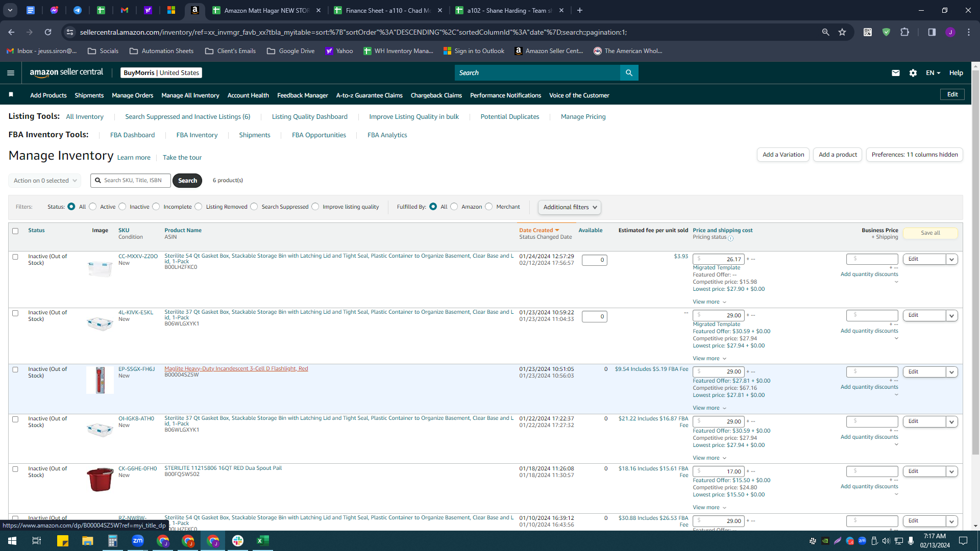The image size is (980, 551).
Task: Open the Manage All Inventory menu
Action: tap(190, 95)
